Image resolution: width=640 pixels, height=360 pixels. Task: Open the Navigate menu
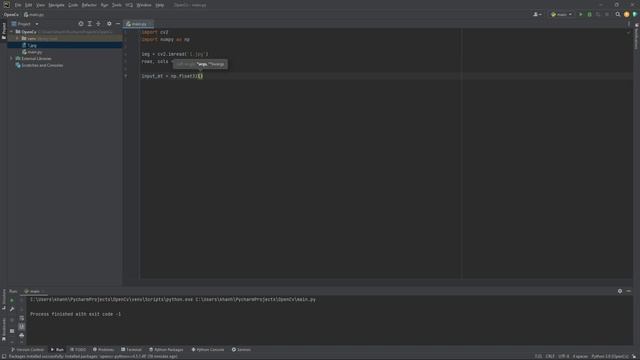[x=56, y=5]
